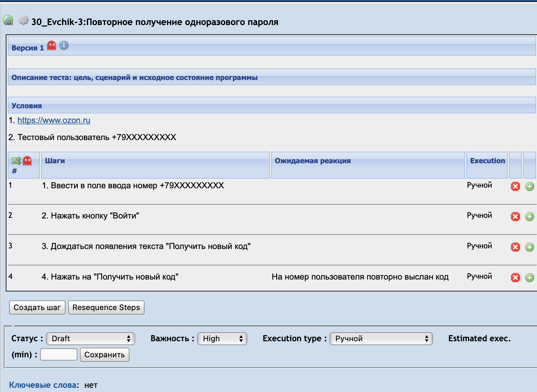Insert a step after step 1 via green plus icon
Screen dimensions: 537x392
530,186
